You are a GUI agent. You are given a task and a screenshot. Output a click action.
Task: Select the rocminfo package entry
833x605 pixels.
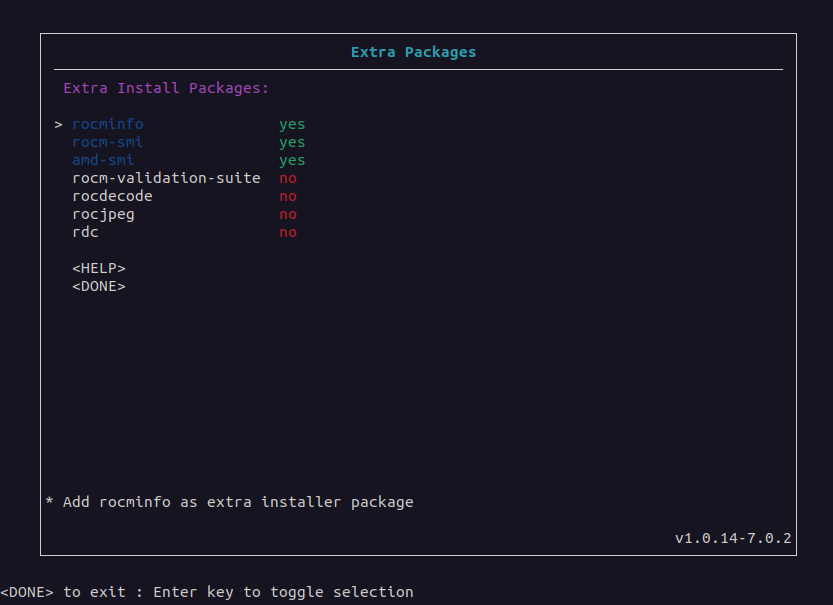click(x=107, y=125)
